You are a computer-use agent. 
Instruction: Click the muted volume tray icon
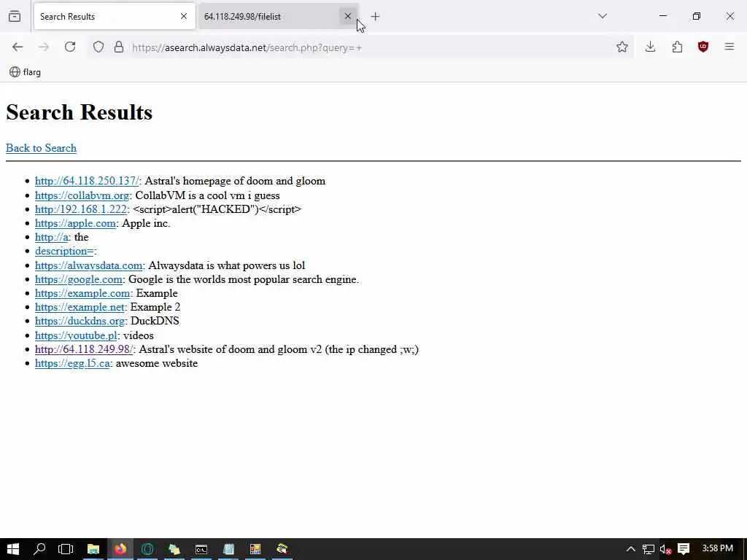(666, 549)
